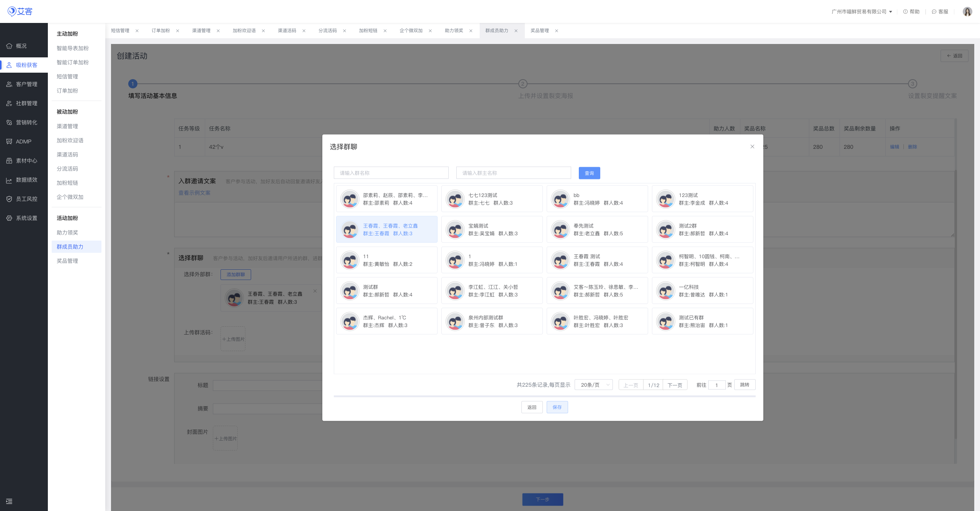980x511 pixels.
Task: Click the dialog's horizontal scrollbar
Action: tap(544, 396)
